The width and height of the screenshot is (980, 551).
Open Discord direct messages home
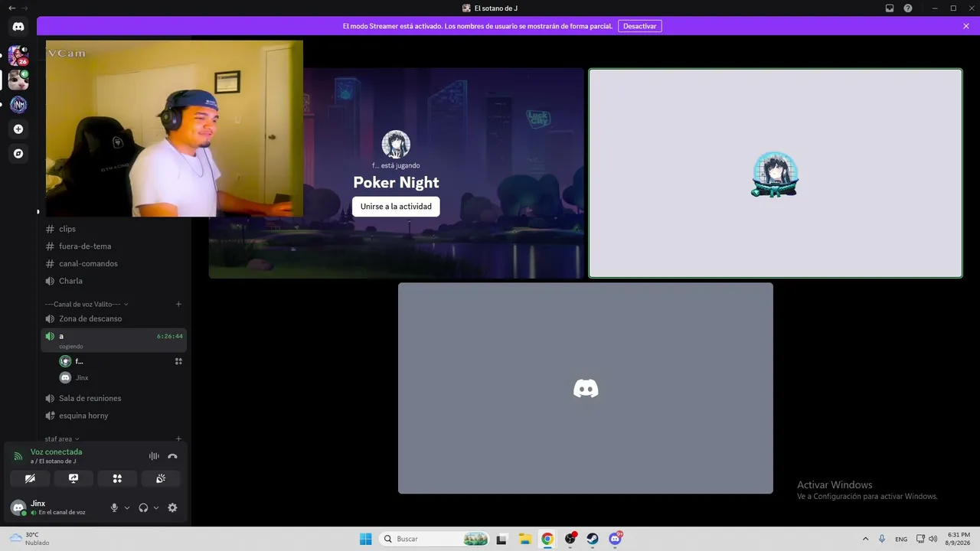(x=18, y=27)
